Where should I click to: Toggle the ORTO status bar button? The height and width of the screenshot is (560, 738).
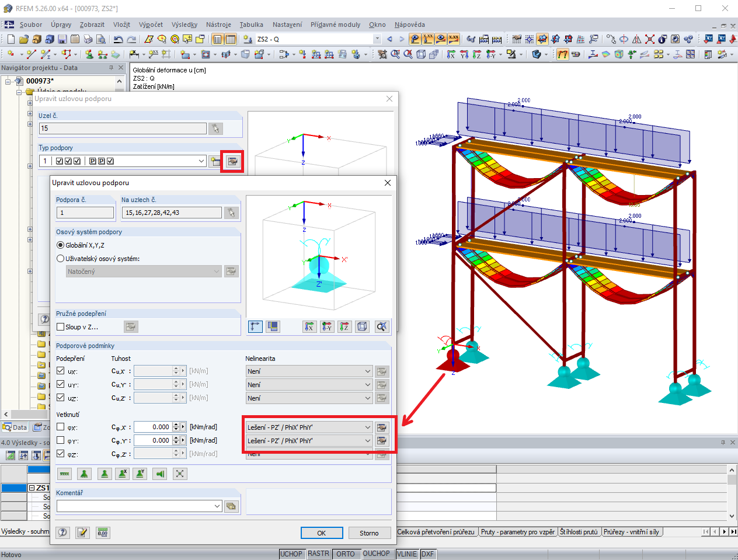click(x=346, y=554)
